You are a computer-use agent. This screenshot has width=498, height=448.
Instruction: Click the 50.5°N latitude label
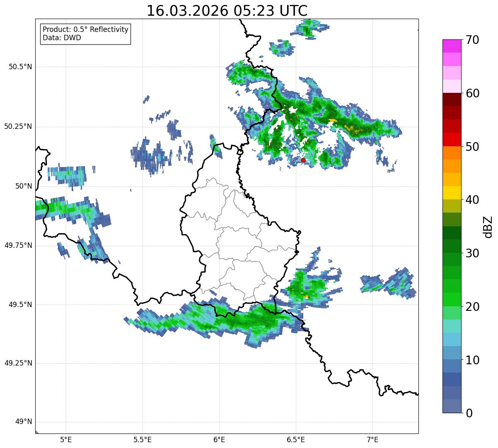point(20,67)
